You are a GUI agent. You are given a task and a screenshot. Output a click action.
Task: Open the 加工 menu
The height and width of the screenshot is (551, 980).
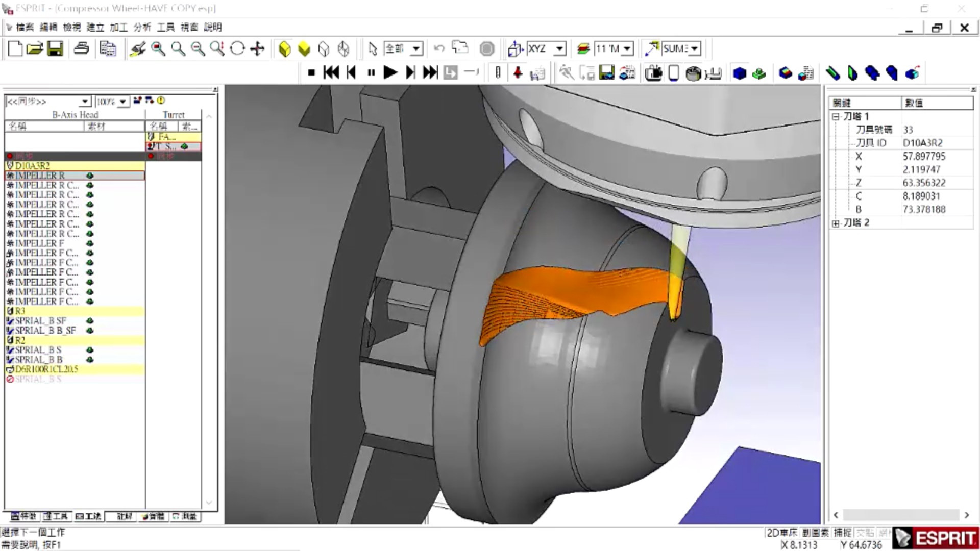pos(118,27)
